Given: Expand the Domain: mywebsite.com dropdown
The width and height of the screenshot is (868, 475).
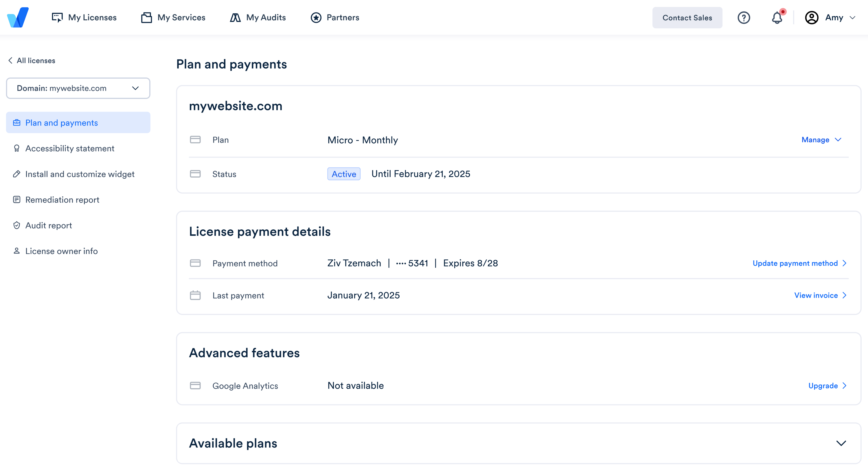Looking at the screenshot, I should pyautogui.click(x=135, y=88).
